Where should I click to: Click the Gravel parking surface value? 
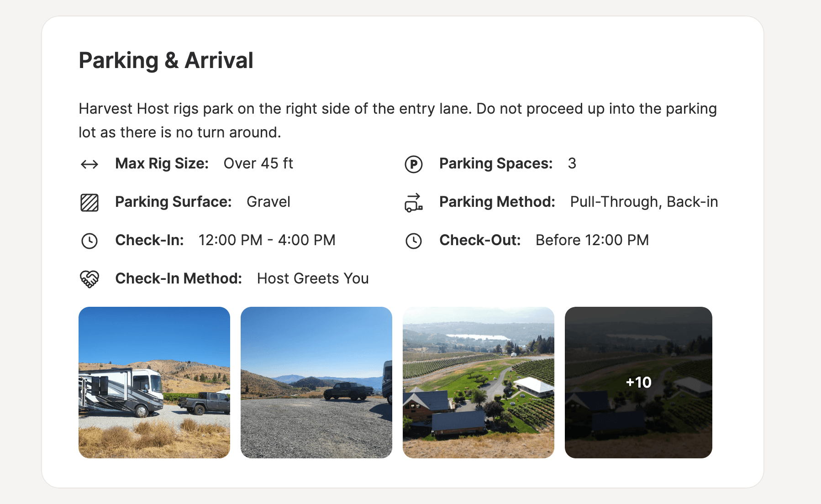tap(268, 202)
